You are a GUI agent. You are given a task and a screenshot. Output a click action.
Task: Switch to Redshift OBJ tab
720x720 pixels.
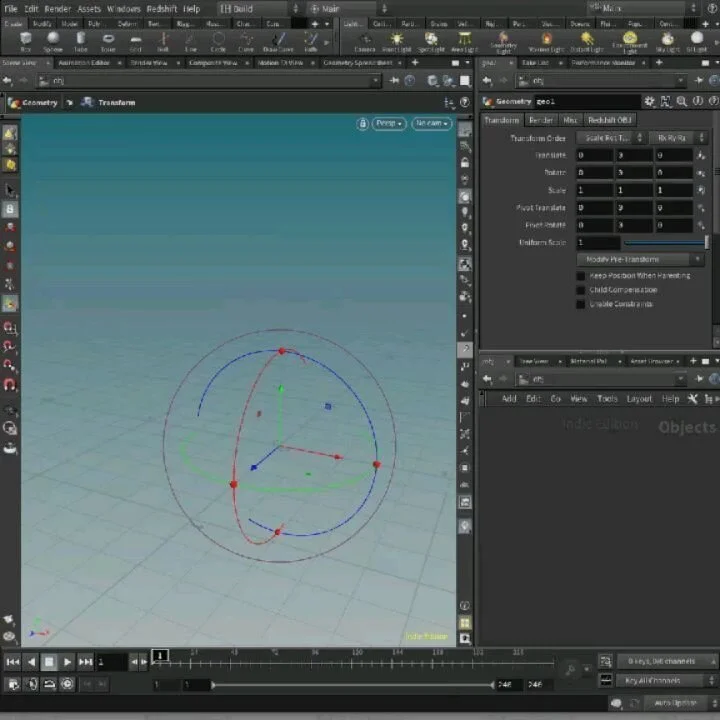click(x=609, y=120)
